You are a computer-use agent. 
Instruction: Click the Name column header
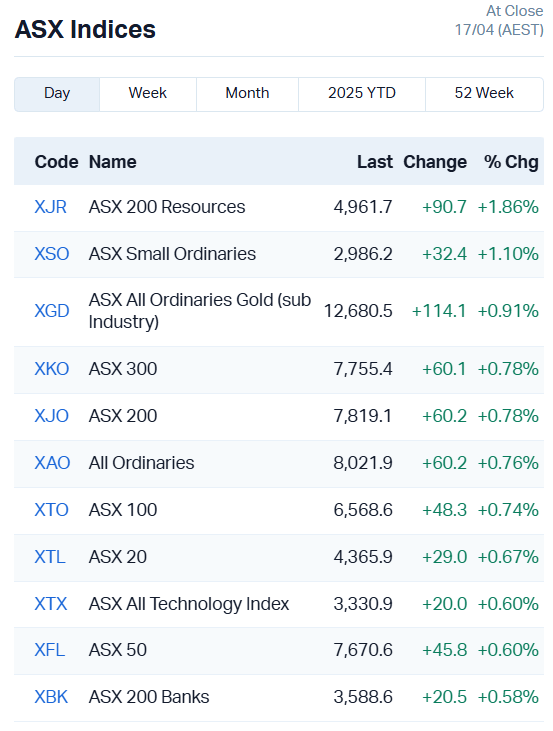point(112,162)
